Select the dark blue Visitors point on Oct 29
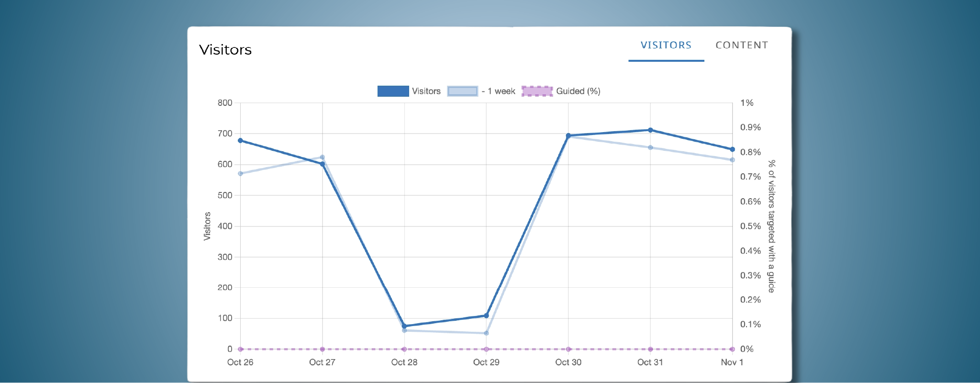Screen dimensions: 980x383 [487, 315]
